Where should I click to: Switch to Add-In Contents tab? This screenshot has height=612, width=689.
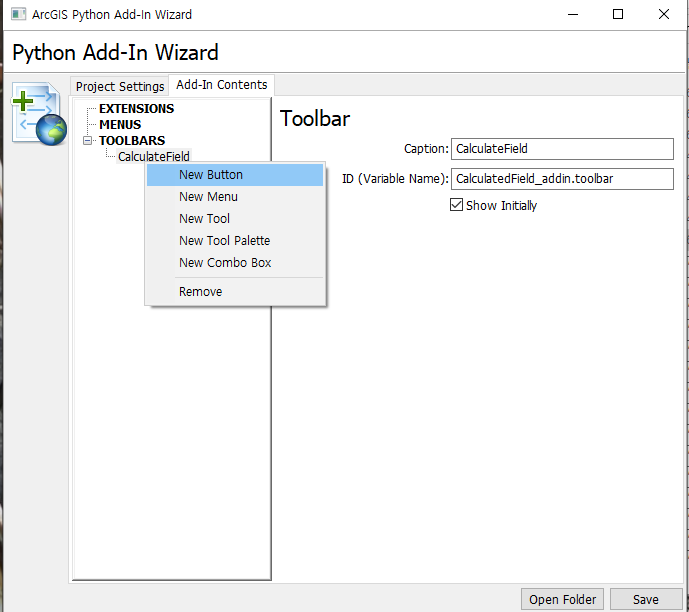pos(221,84)
